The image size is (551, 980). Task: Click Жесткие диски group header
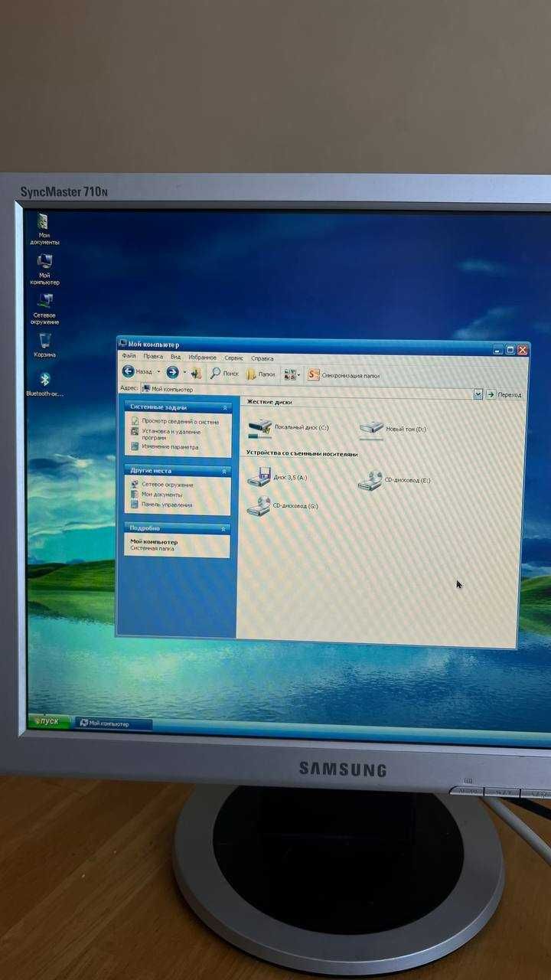point(269,402)
